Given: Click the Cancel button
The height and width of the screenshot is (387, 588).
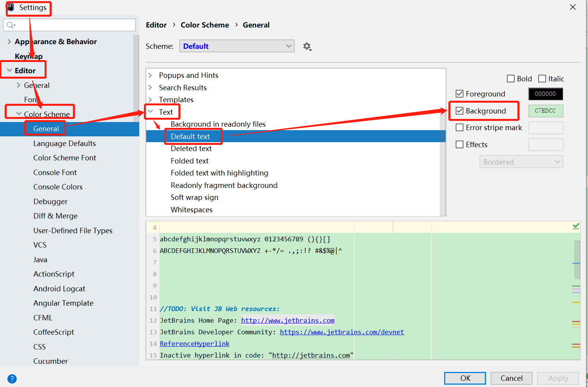Looking at the screenshot, I should 512,378.
